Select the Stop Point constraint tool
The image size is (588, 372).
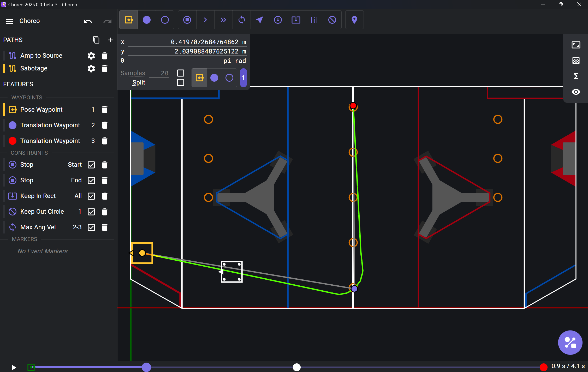187,20
